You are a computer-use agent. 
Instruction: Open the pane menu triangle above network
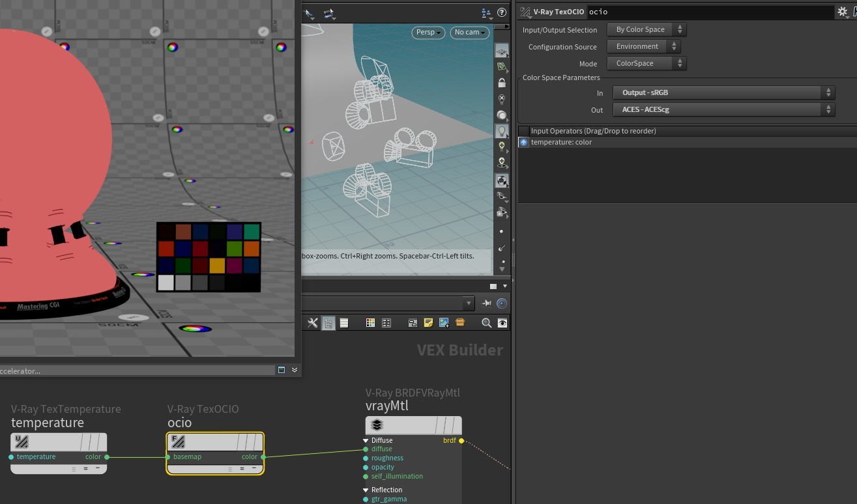504,287
